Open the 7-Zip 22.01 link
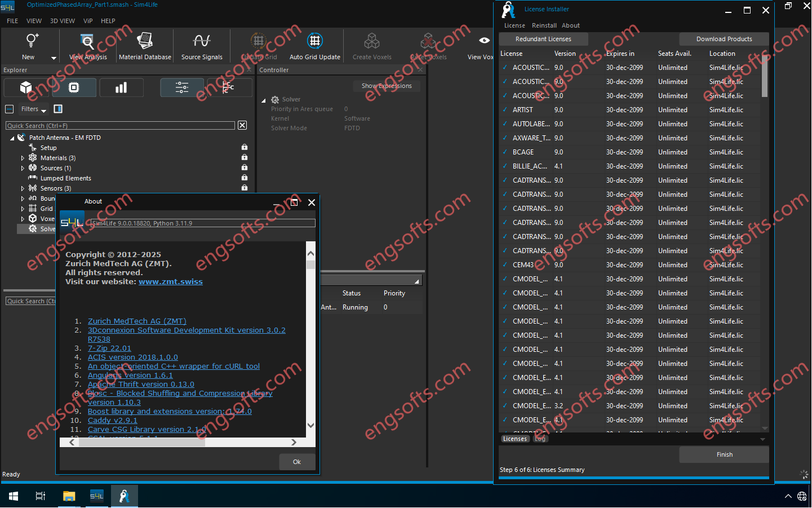Image resolution: width=812 pixels, height=508 pixels. [109, 348]
